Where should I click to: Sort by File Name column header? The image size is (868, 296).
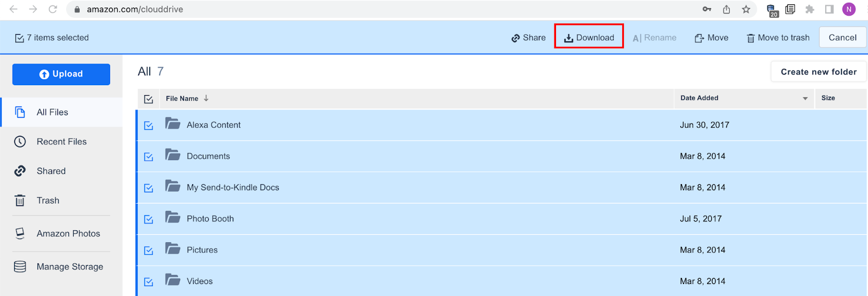pos(187,98)
